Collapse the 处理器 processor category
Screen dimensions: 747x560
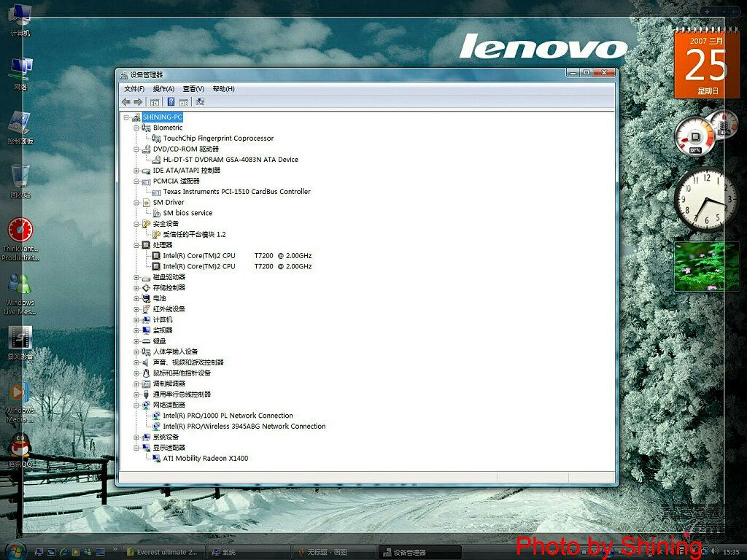coord(136,246)
